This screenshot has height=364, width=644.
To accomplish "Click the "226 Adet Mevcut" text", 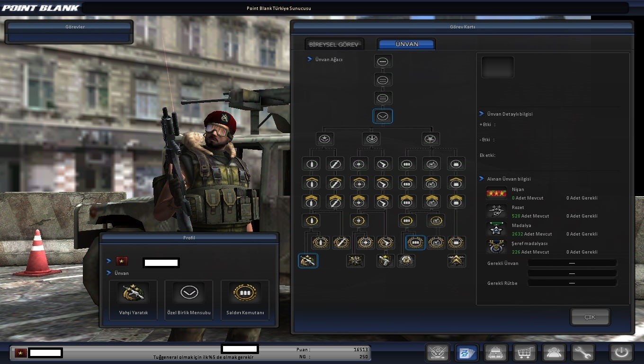I will pyautogui.click(x=530, y=252).
